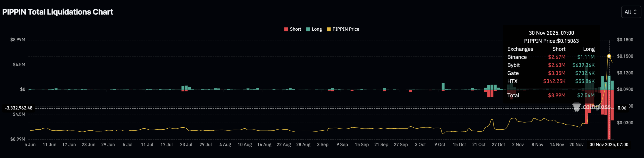Click the tooltip header 30 Nov 2025, 07:00
This screenshot has width=644, height=158.
551,33
